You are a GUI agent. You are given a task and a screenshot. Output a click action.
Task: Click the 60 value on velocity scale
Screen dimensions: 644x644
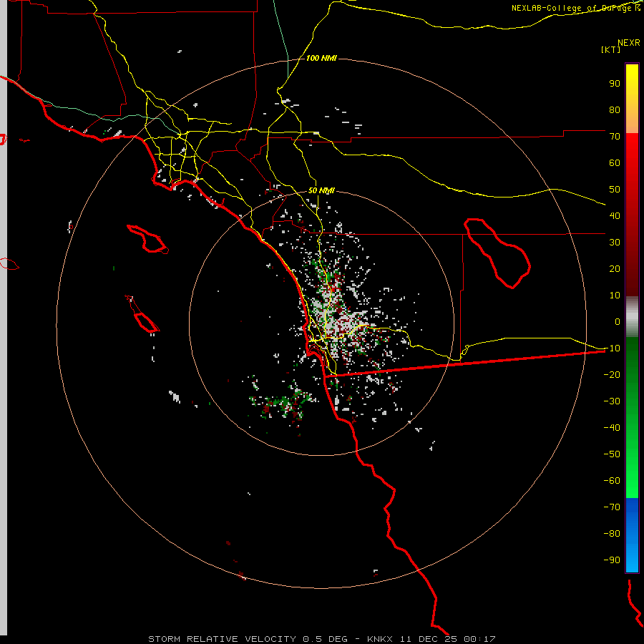(615, 162)
